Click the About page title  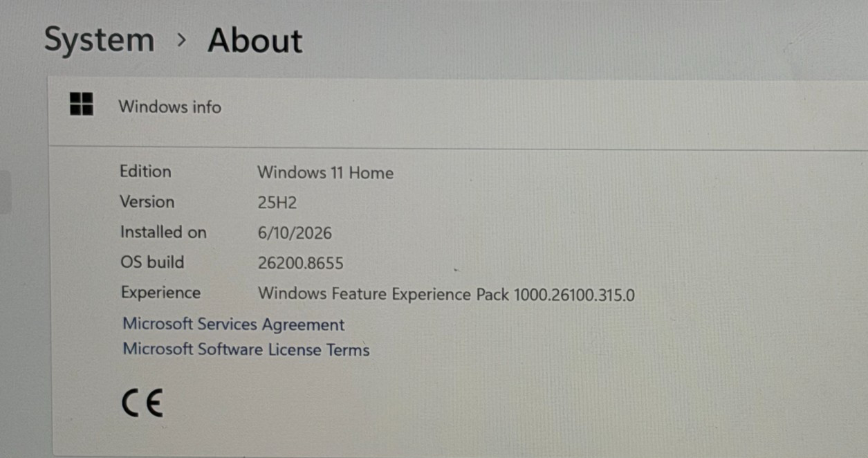coord(255,40)
